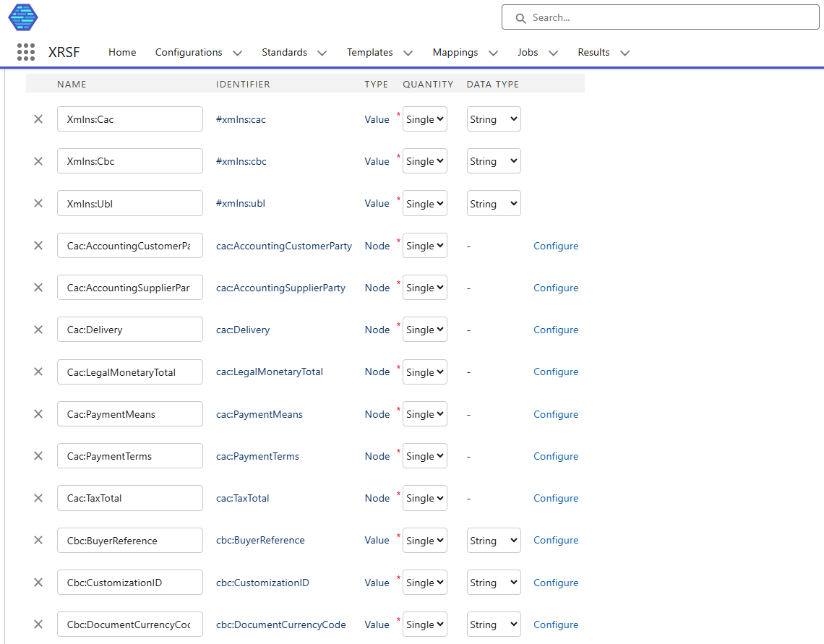The image size is (824, 644).
Task: Change Quantity for Cac:LegalMonetaryTotal
Action: tap(424, 372)
